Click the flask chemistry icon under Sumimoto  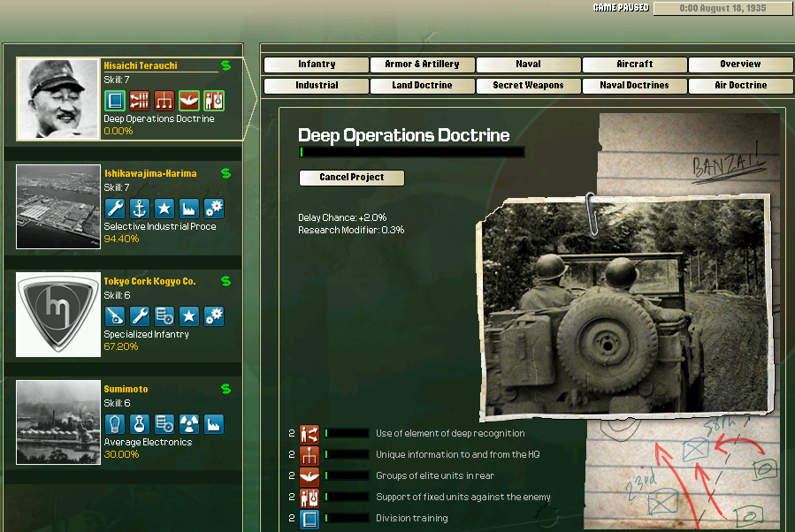pyautogui.click(x=140, y=424)
